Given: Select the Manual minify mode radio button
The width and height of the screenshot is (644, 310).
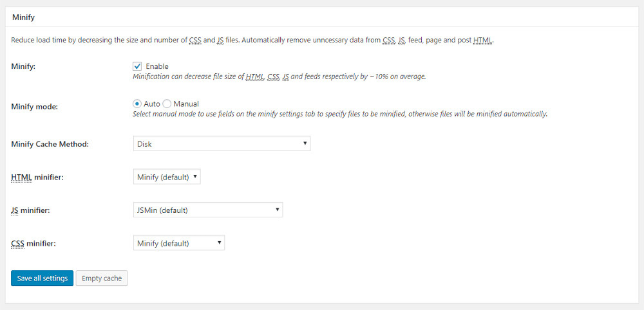Looking at the screenshot, I should 167,104.
